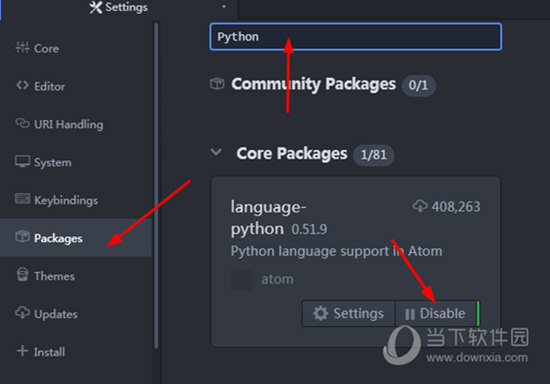The image size is (550, 384).
Task: Open the Install section
Action: (75, 351)
